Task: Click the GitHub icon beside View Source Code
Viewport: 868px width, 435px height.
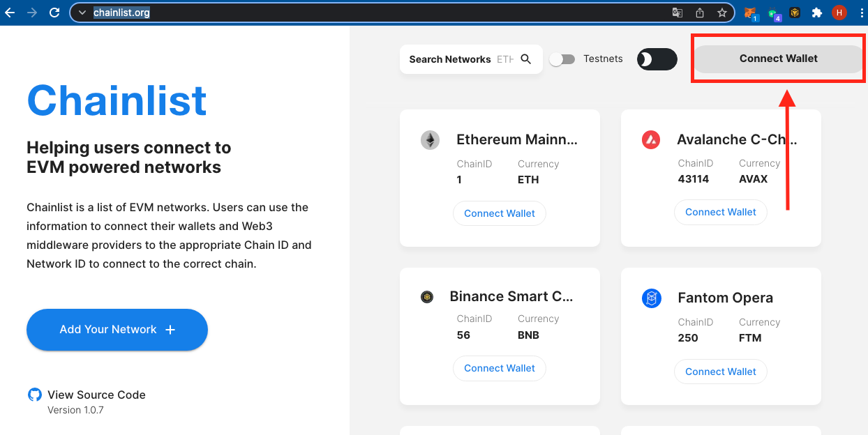Action: pyautogui.click(x=34, y=395)
